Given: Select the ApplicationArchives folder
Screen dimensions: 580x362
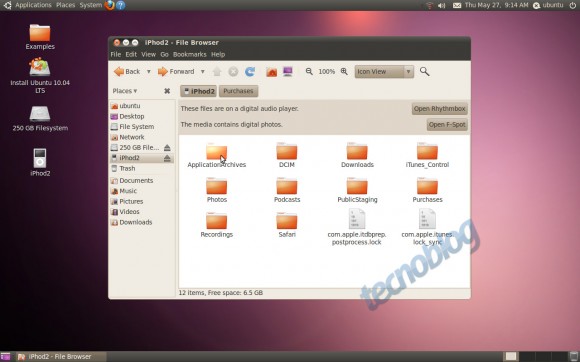Looking at the screenshot, I should [x=217, y=155].
